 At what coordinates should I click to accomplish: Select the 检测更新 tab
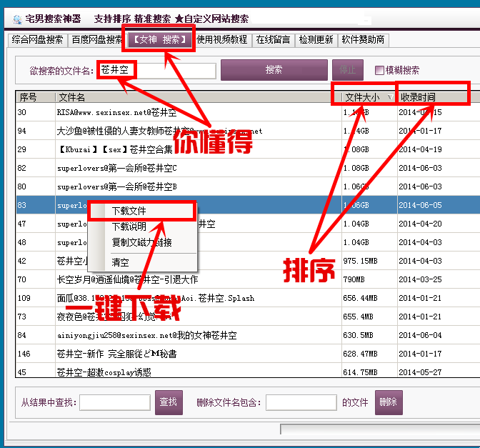[x=316, y=40]
